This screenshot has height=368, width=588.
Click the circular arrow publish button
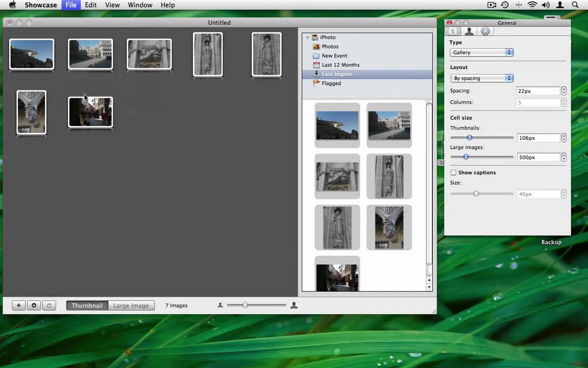34,305
